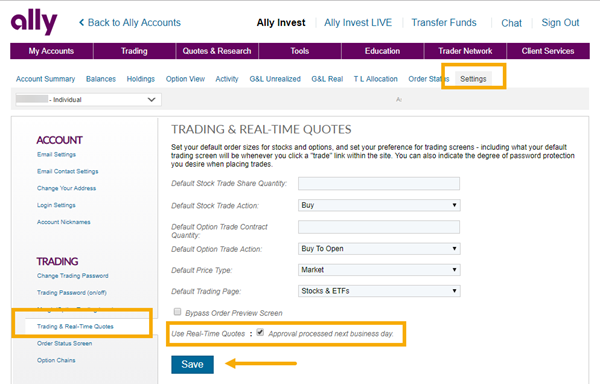Open Default Stock Trade Action dropdown
The image size is (600, 384).
(379, 205)
